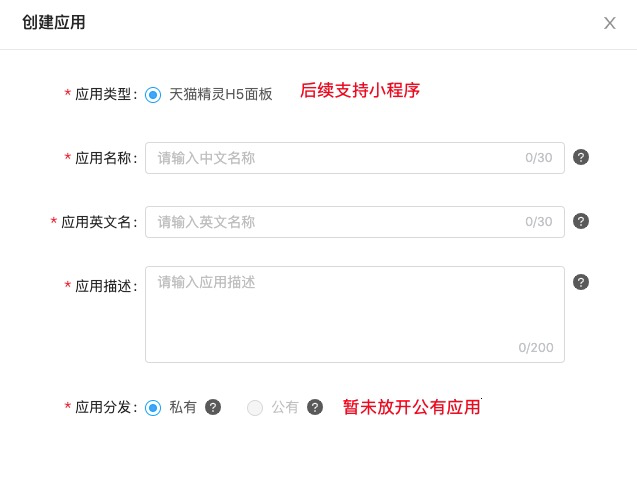
Task: Select 天猫精灵H5面板 radio button
Action: [x=153, y=95]
